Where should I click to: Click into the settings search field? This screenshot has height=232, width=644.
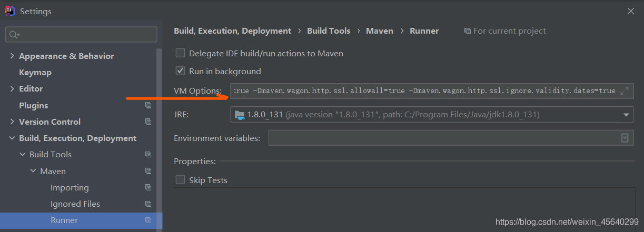coord(81,35)
